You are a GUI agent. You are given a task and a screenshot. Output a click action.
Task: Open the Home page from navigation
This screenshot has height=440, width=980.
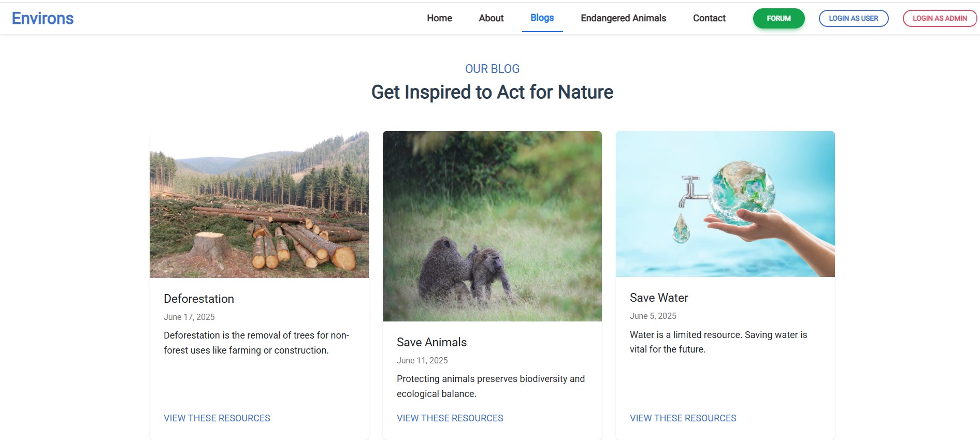[x=439, y=18]
